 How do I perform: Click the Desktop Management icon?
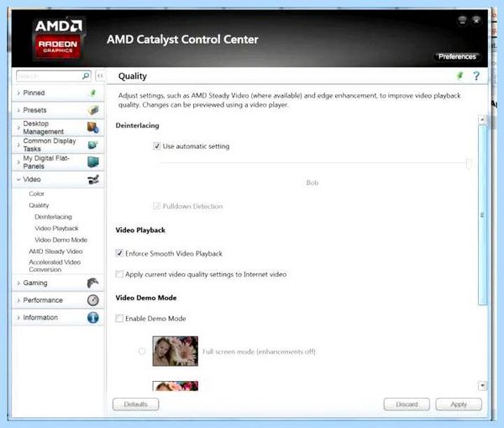tap(93, 128)
